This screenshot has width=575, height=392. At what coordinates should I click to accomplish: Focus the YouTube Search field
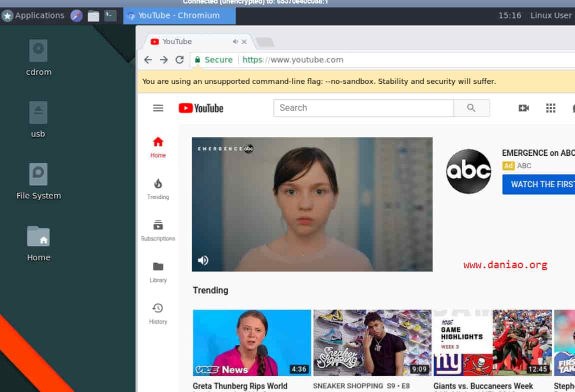tap(363, 108)
